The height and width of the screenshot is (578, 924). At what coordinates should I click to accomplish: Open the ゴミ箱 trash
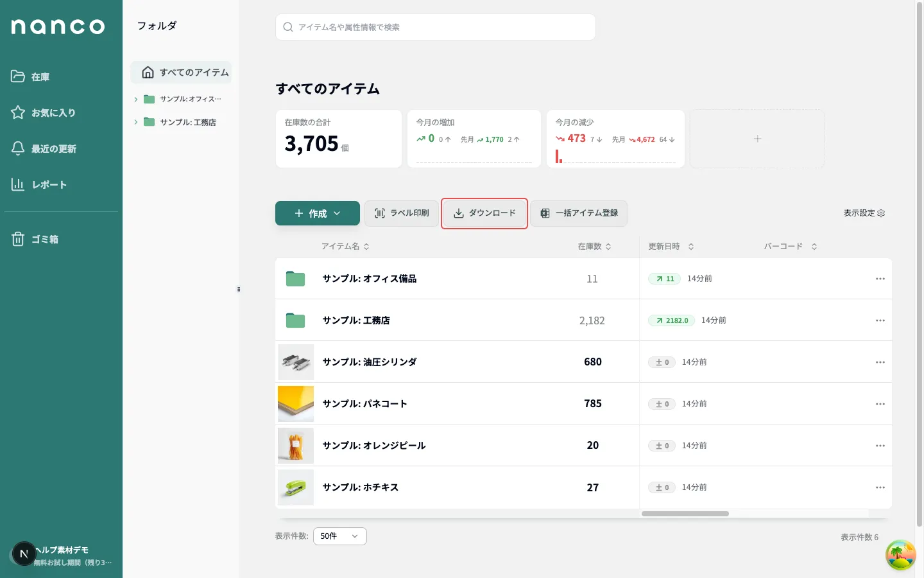pos(35,239)
